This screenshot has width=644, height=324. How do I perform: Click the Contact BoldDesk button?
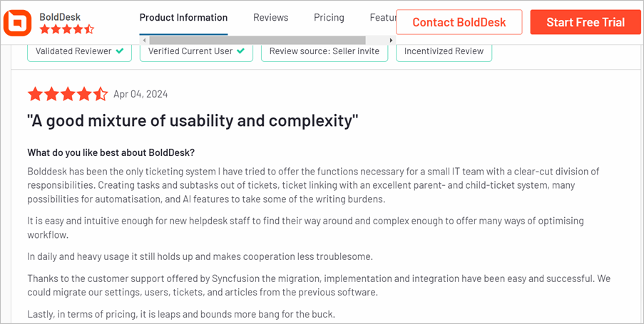(x=459, y=22)
